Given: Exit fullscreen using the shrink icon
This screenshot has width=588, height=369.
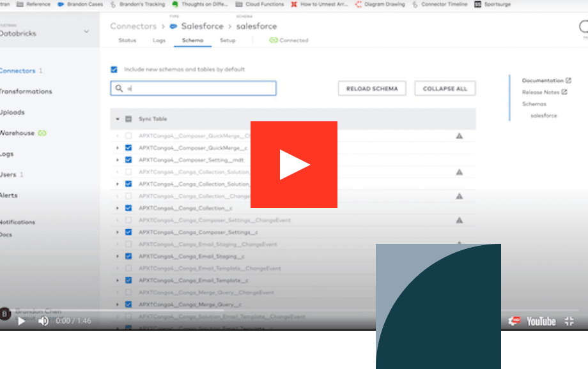Looking at the screenshot, I should pos(569,321).
